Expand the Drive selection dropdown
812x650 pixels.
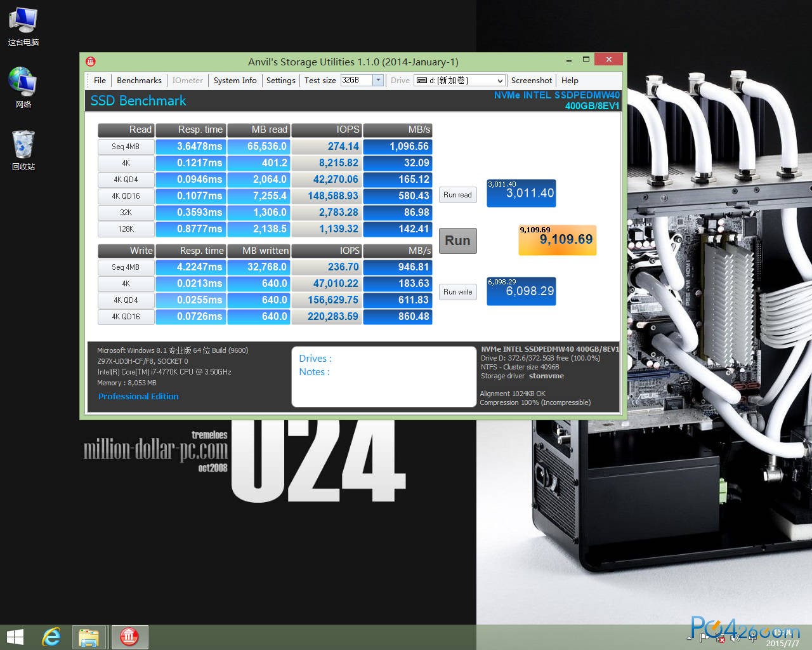pyautogui.click(x=500, y=81)
